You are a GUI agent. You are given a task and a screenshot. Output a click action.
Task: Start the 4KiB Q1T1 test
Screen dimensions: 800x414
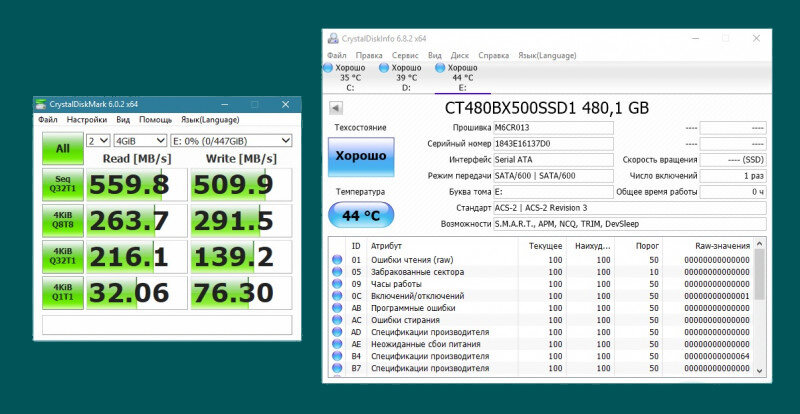coord(63,293)
